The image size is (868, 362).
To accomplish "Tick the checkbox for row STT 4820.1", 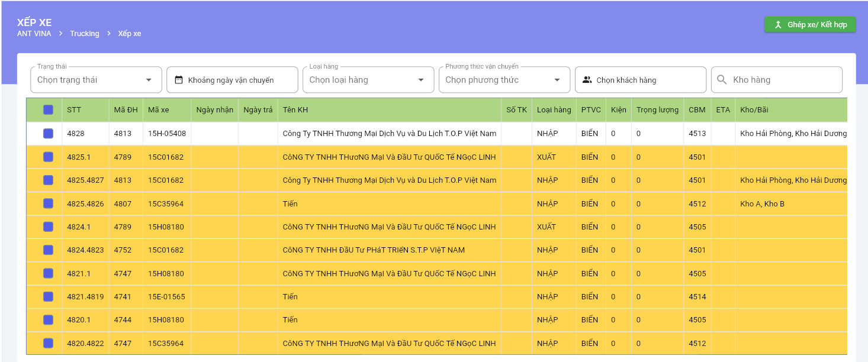I will click(48, 320).
